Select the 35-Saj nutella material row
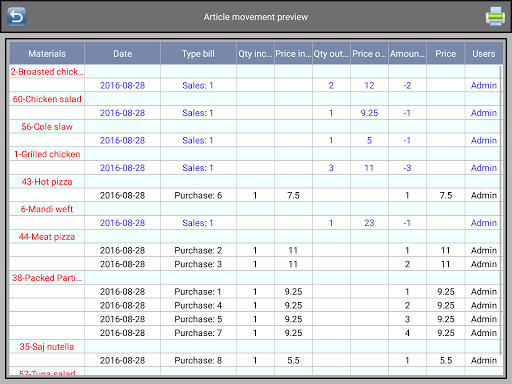 click(x=255, y=347)
